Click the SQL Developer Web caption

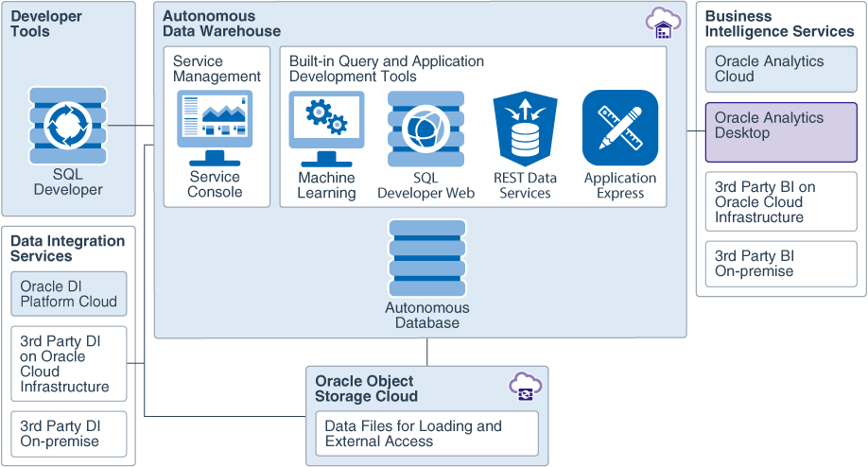(x=425, y=185)
